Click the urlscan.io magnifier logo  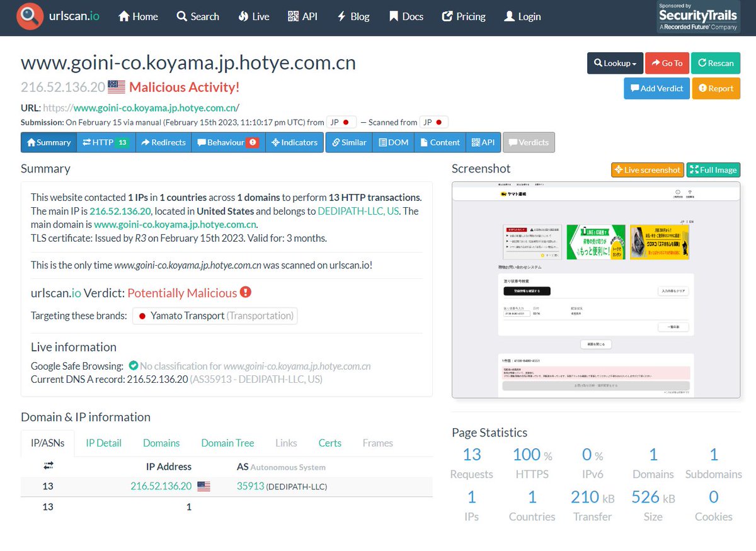pyautogui.click(x=30, y=17)
